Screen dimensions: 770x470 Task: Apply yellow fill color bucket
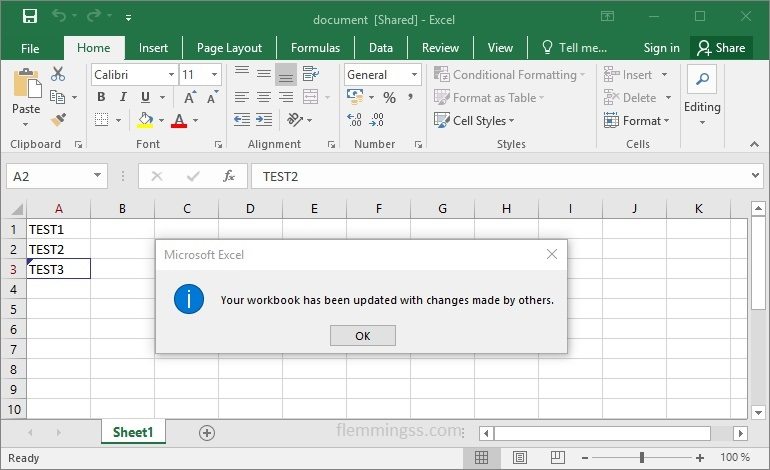pos(145,120)
